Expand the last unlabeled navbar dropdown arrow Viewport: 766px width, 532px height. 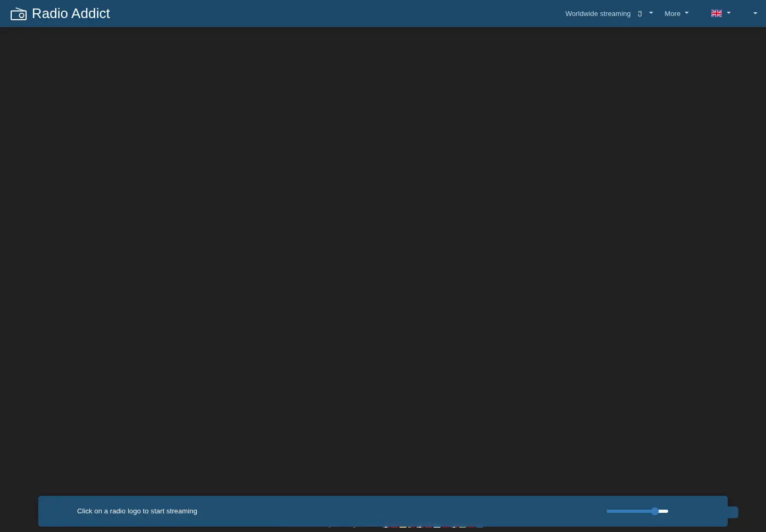(755, 13)
